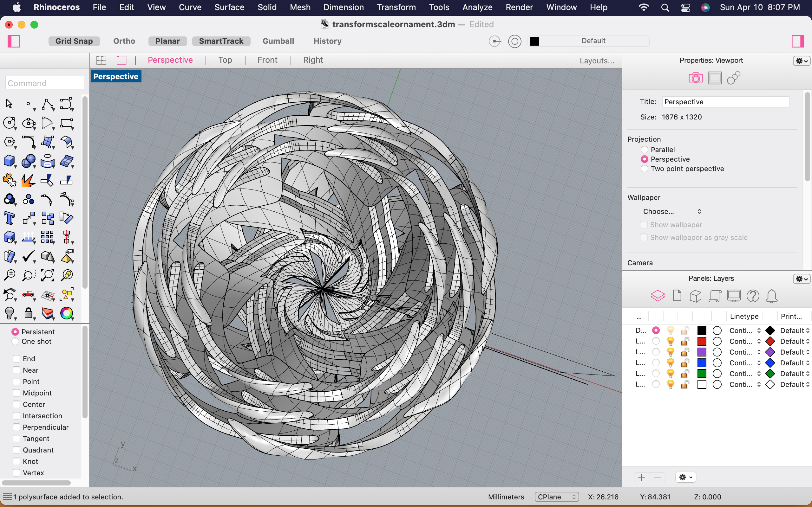Image resolution: width=812 pixels, height=507 pixels.
Task: Click the red layer color swatch
Action: (x=702, y=341)
